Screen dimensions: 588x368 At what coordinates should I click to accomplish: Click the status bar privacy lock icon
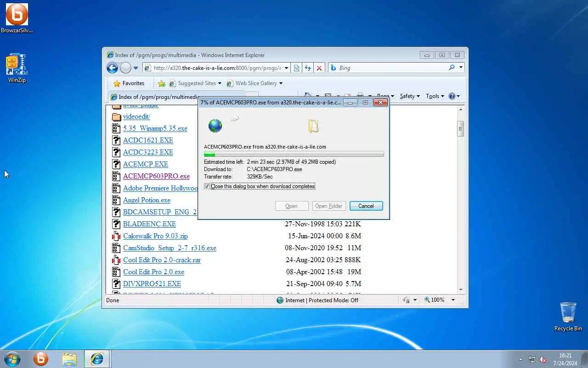click(406, 300)
